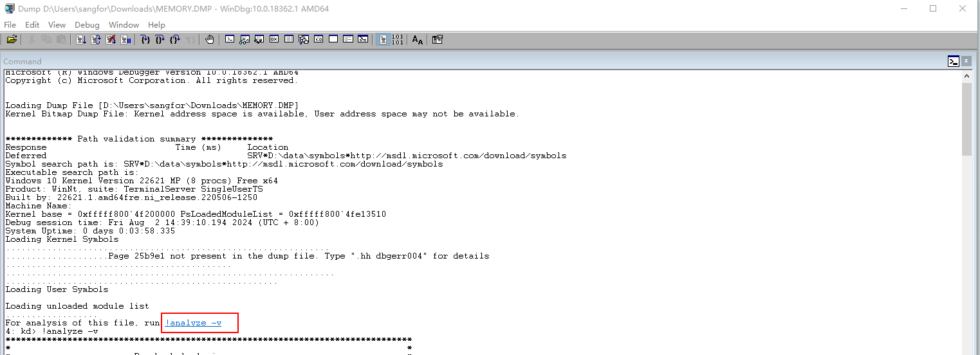
Task: Open the Call Stack window icon
Action: [x=304, y=40]
